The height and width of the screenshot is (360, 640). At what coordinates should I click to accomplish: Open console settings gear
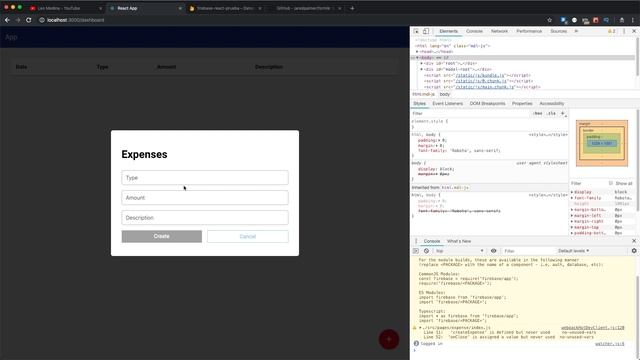634,251
